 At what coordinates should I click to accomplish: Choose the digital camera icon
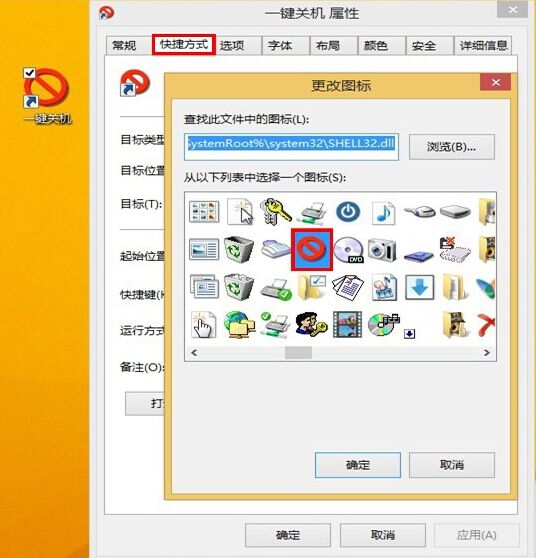pyautogui.click(x=382, y=250)
